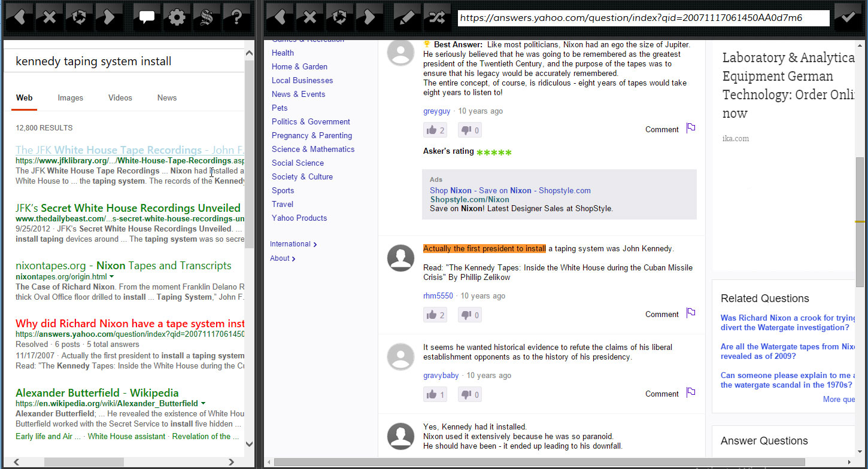Thumbs down gravybaby's answer
Image resolution: width=868 pixels, height=469 pixels.
point(470,394)
